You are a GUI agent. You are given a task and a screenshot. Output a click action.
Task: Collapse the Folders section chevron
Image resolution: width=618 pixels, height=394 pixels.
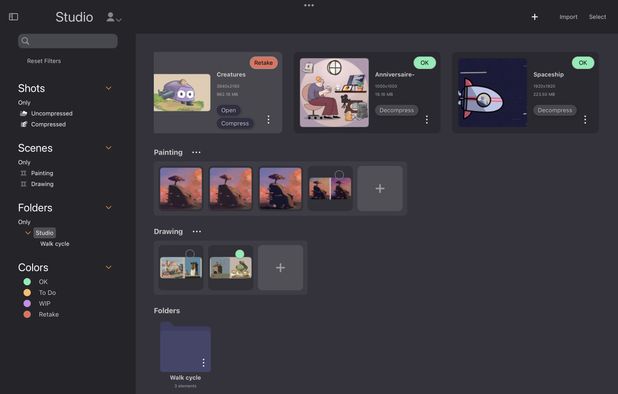[x=109, y=208]
